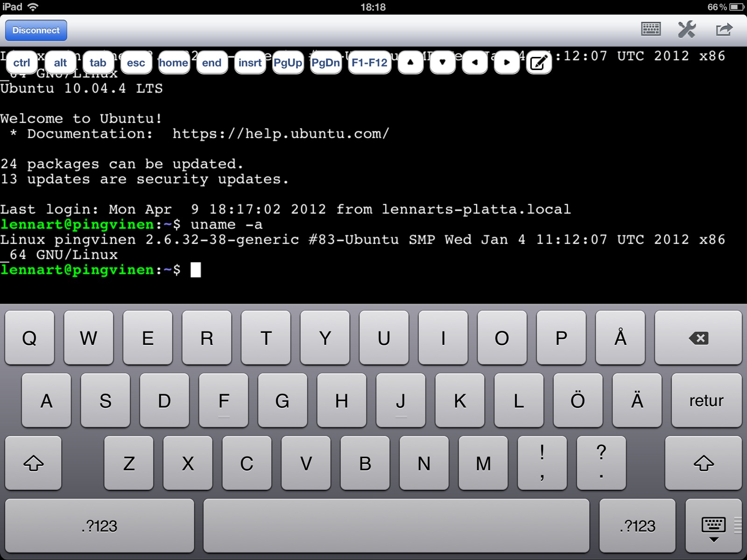747x560 pixels.
Task: Dismiss the keyboard with the hide-keyboard key
Action: click(x=712, y=525)
